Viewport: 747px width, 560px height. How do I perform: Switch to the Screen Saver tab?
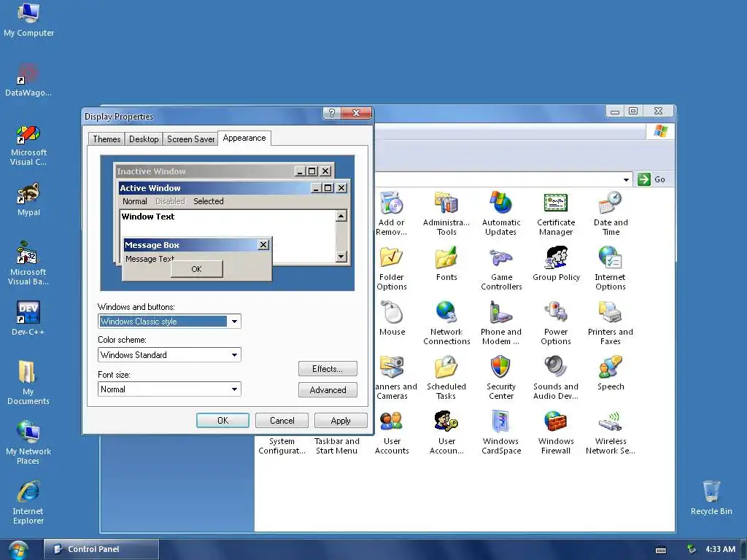[x=190, y=139]
